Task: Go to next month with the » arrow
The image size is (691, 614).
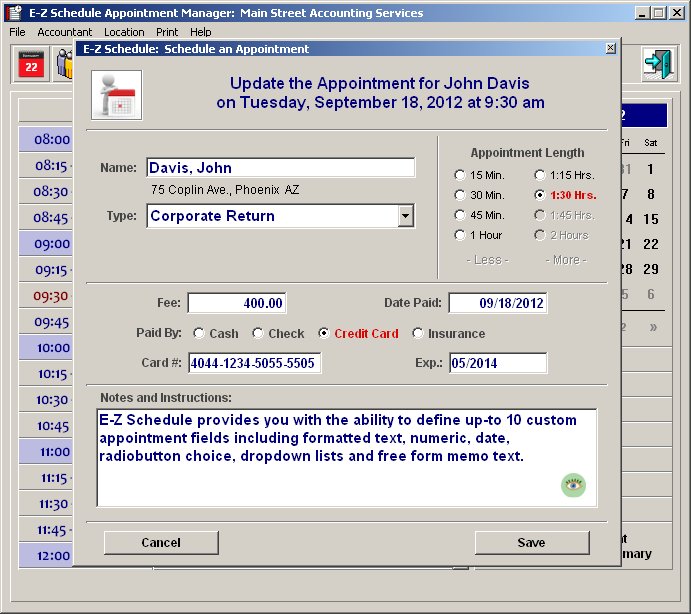Action: [x=654, y=326]
